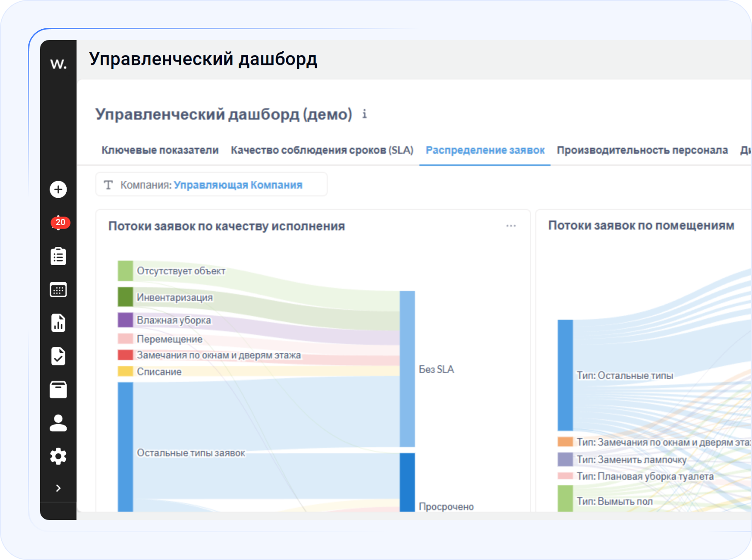Image resolution: width=752 pixels, height=560 pixels.
Task: Select the checklist document icon
Action: (58, 356)
